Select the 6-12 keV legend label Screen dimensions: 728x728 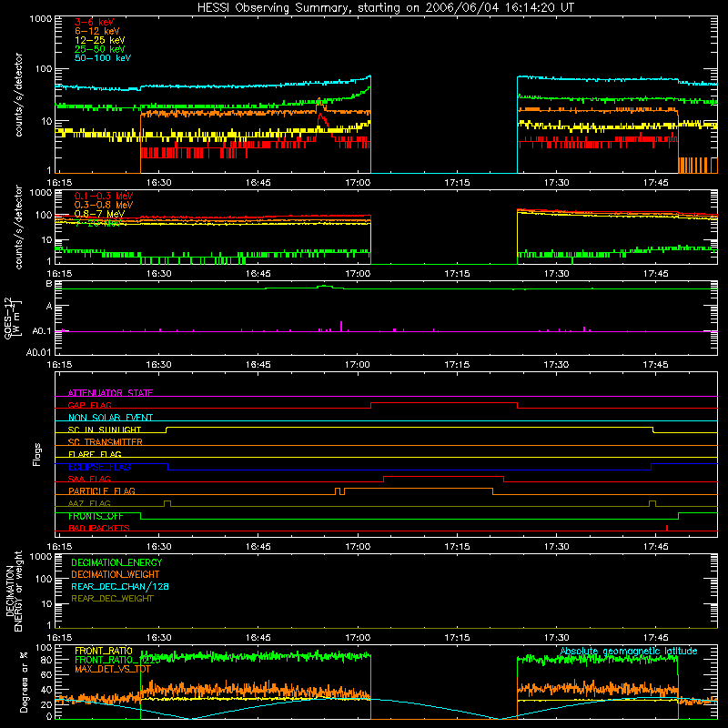(97, 31)
